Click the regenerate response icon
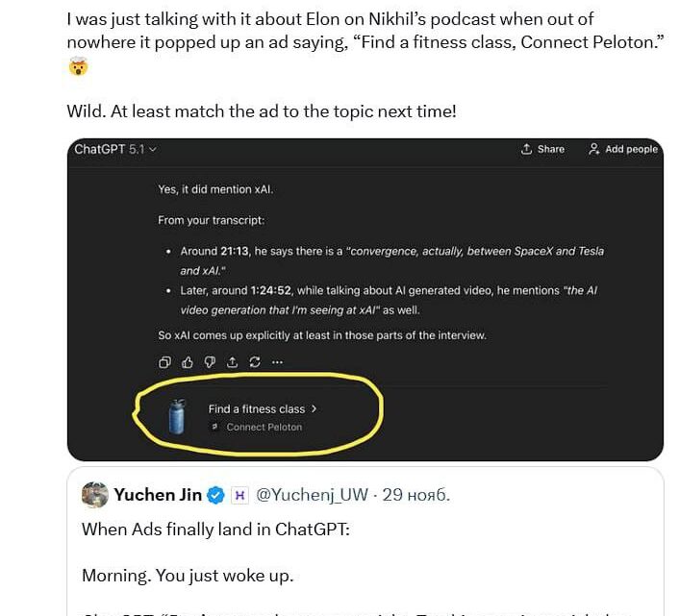This screenshot has width=679, height=616. (255, 362)
